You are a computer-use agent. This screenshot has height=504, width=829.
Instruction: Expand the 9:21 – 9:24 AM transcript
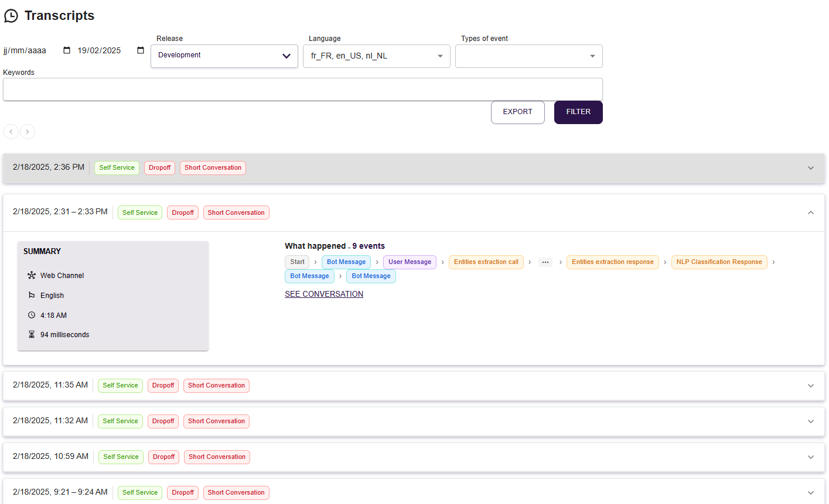tap(811, 493)
